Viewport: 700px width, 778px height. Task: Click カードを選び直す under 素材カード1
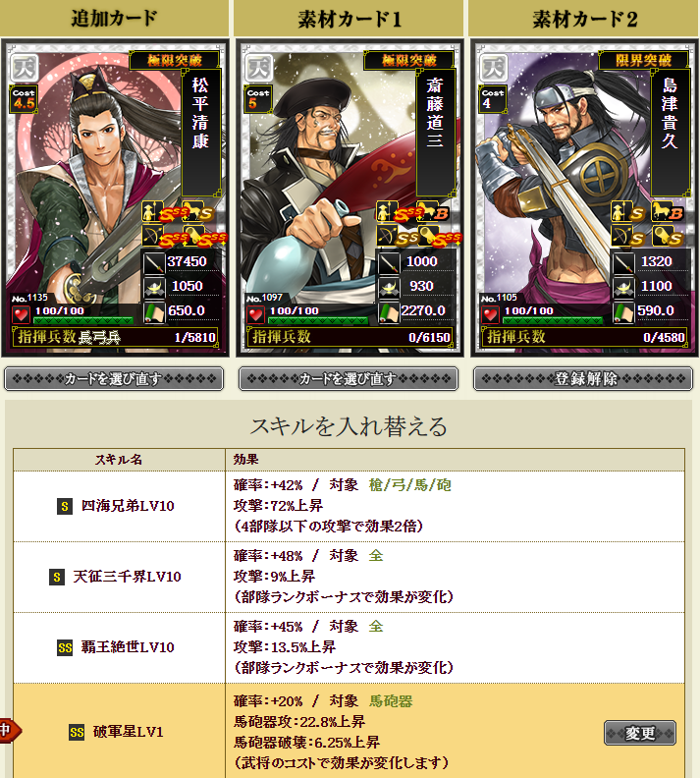pyautogui.click(x=349, y=379)
